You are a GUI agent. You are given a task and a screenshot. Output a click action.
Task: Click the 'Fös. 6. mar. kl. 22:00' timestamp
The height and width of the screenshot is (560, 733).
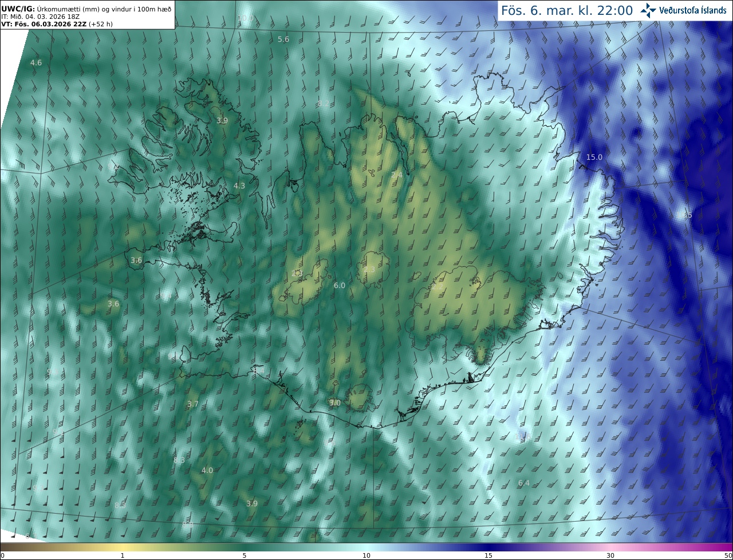(x=567, y=10)
